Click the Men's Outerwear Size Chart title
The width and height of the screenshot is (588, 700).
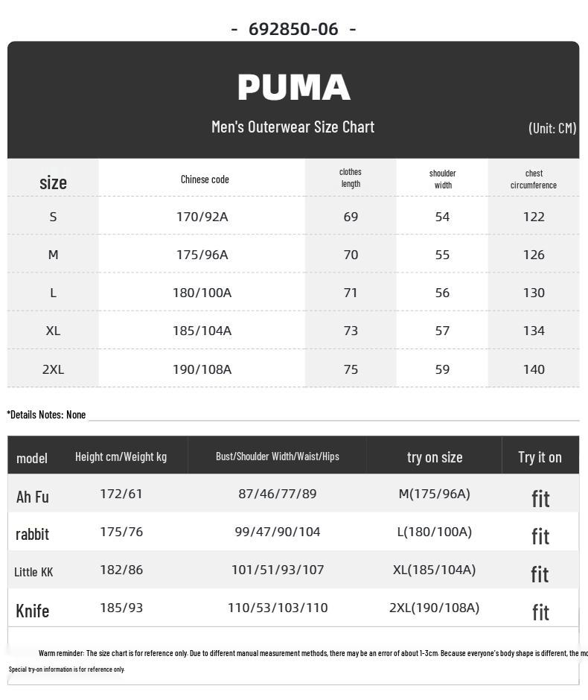click(x=293, y=127)
